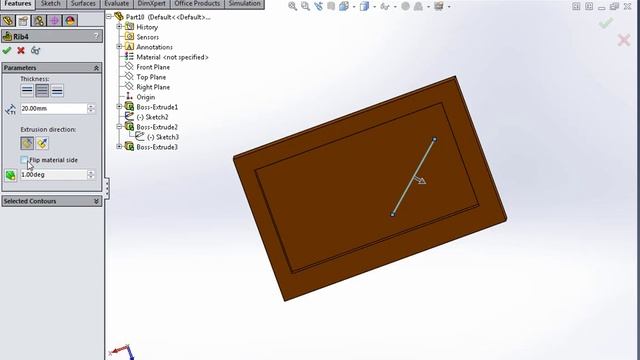Screen dimensions: 640x360
Task: Switch to the DimXpert tab
Action: click(x=151, y=4)
